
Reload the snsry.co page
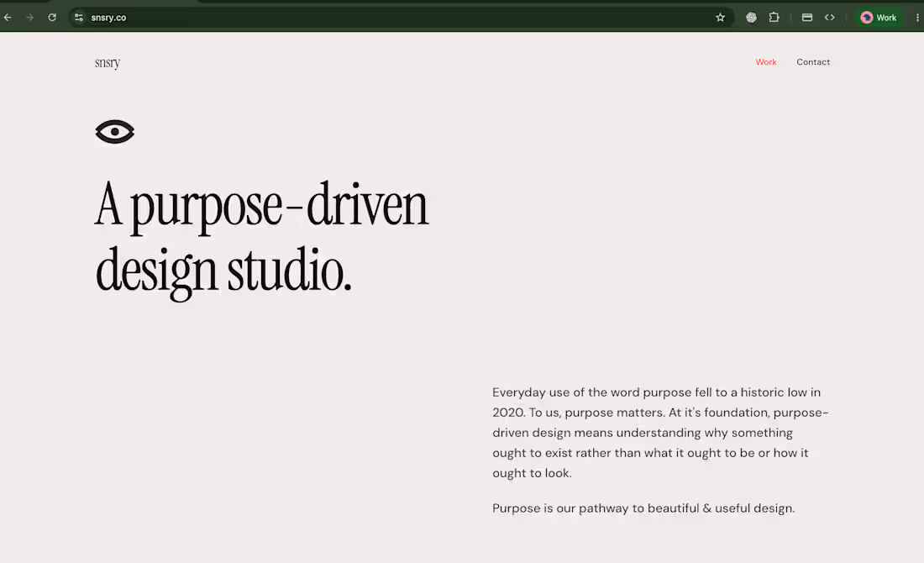[x=52, y=18]
